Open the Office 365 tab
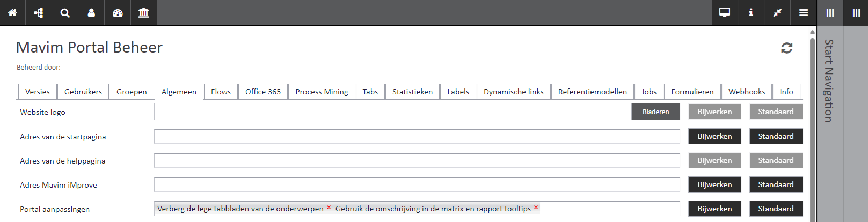The height and width of the screenshot is (222, 868). pyautogui.click(x=263, y=92)
